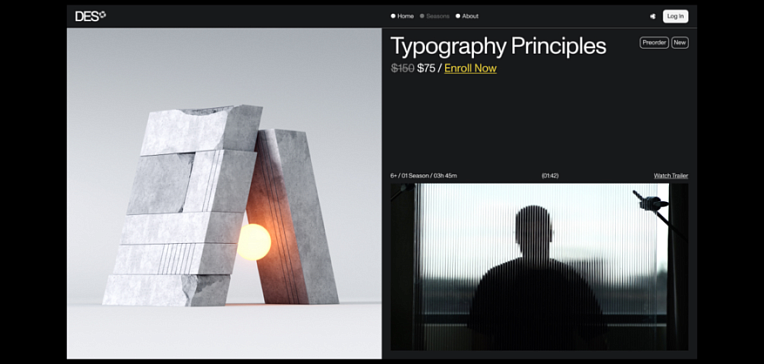The width and height of the screenshot is (764, 364).
Task: Click the white dot beside Home
Action: 393,16
